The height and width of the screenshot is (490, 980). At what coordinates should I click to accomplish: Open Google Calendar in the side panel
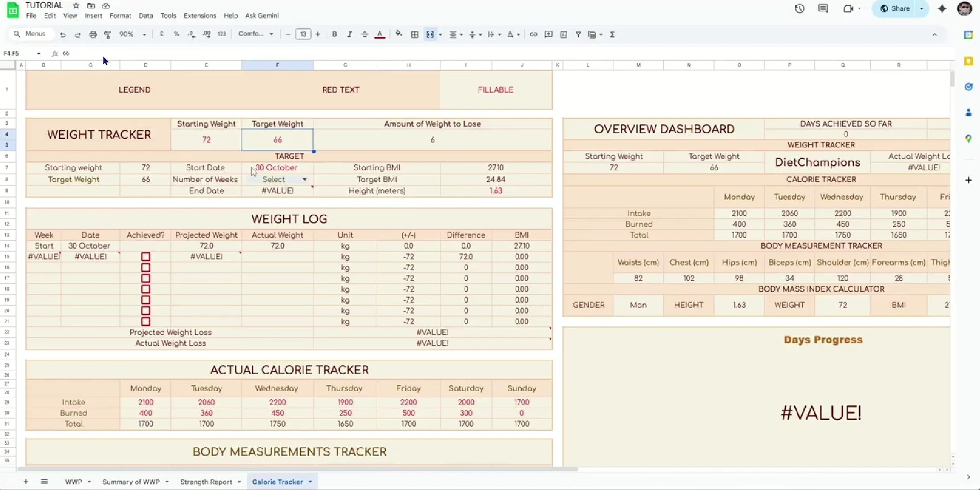[x=969, y=34]
